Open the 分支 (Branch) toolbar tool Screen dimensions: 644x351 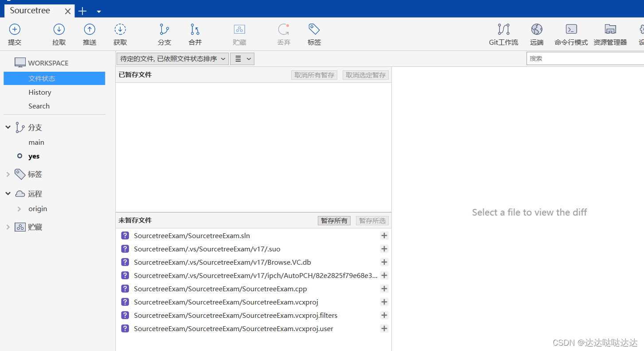164,30
